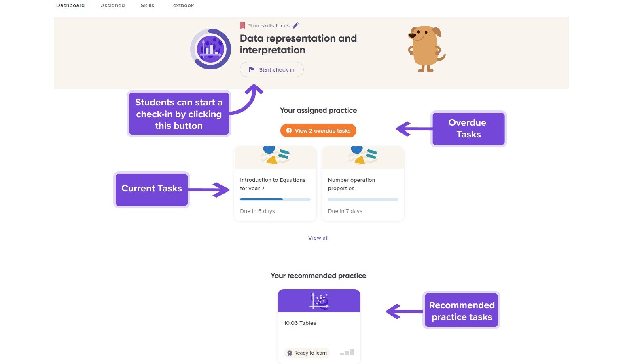This screenshot has height=364, width=623.
Task: Open the Number operation properties task card
Action: 363,184
